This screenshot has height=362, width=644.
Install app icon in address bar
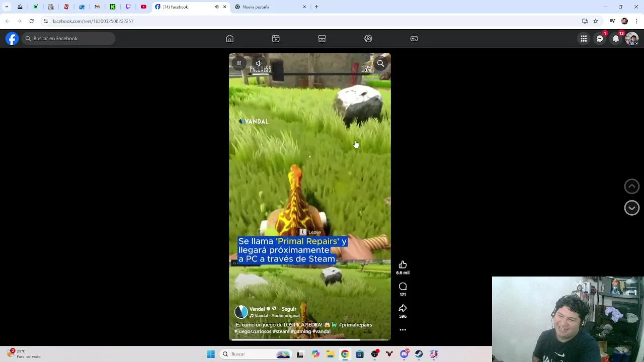pos(585,21)
